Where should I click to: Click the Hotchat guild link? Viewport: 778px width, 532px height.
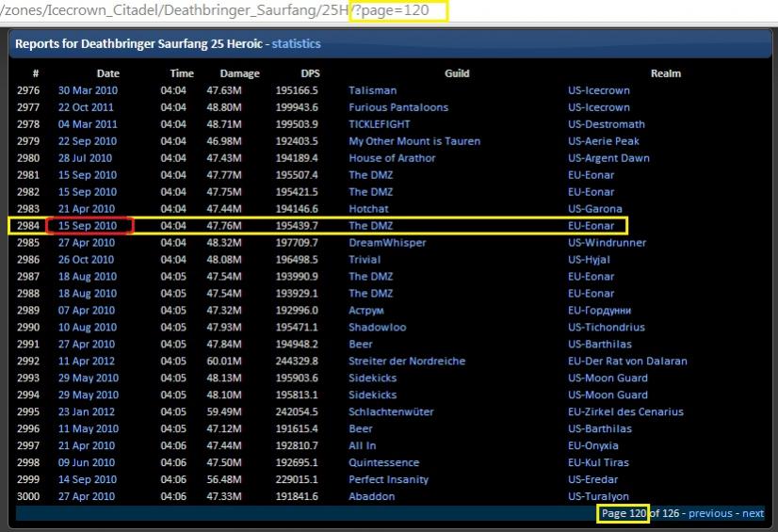[x=370, y=209]
